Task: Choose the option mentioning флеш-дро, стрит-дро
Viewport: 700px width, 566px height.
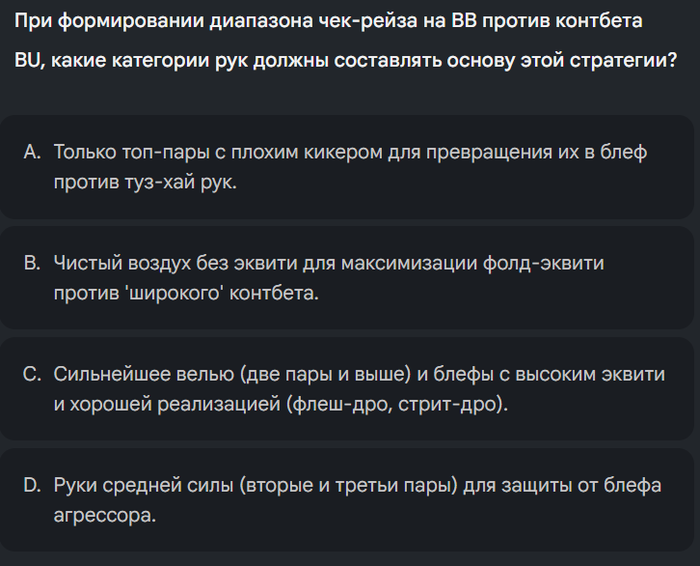Action: pyautogui.click(x=347, y=389)
